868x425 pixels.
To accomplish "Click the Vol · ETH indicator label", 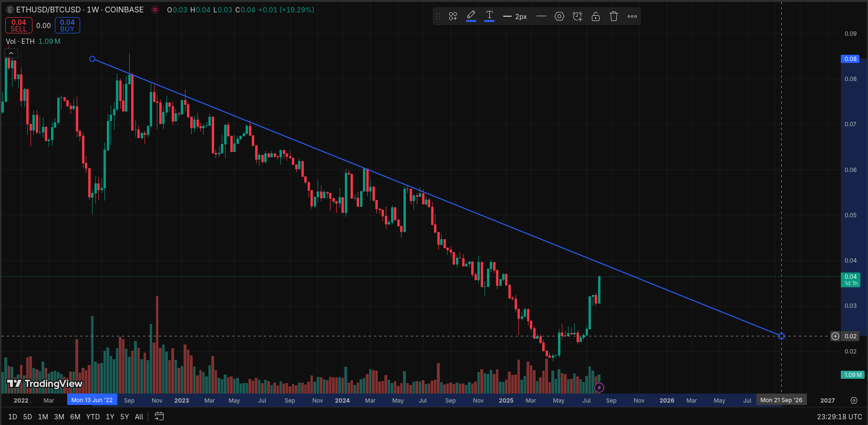I will coord(20,41).
